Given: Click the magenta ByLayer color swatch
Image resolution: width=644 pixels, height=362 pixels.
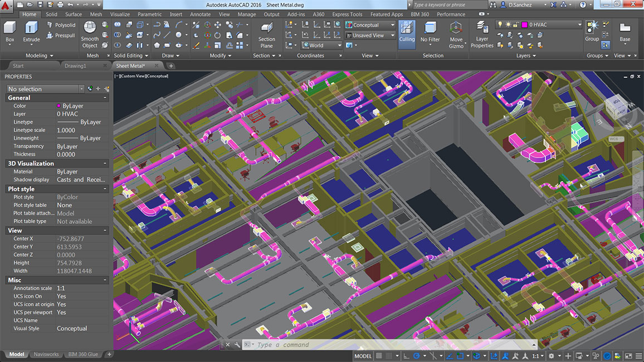Looking at the screenshot, I should (x=59, y=106).
